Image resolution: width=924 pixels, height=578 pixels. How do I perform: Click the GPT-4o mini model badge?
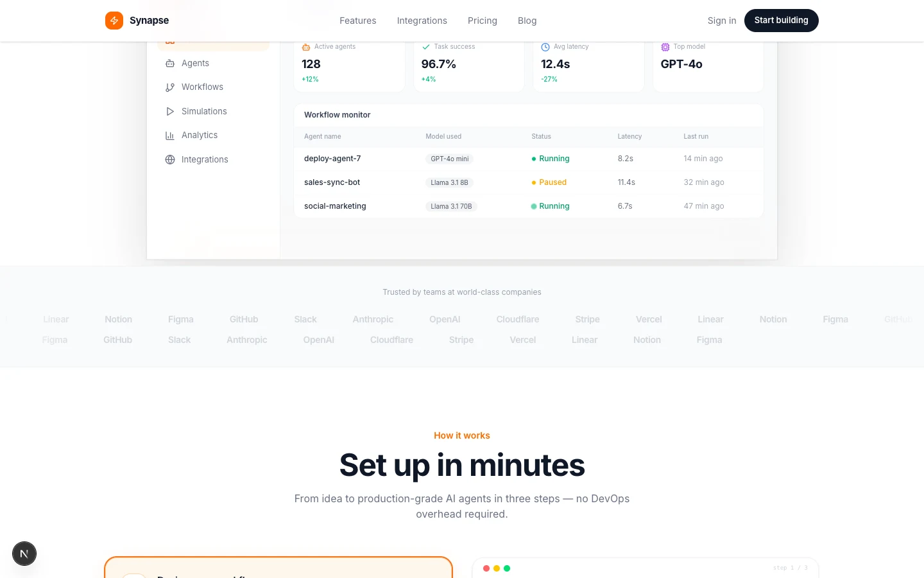point(450,159)
